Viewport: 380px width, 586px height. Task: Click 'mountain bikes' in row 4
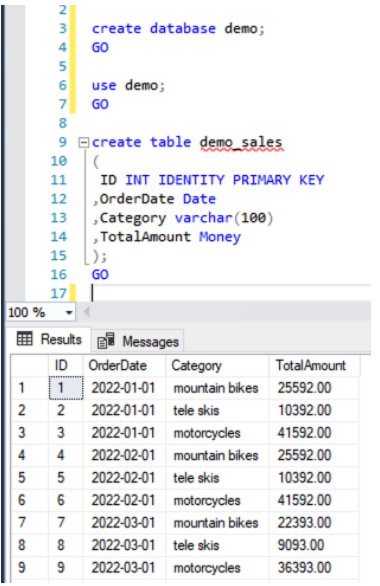(216, 455)
